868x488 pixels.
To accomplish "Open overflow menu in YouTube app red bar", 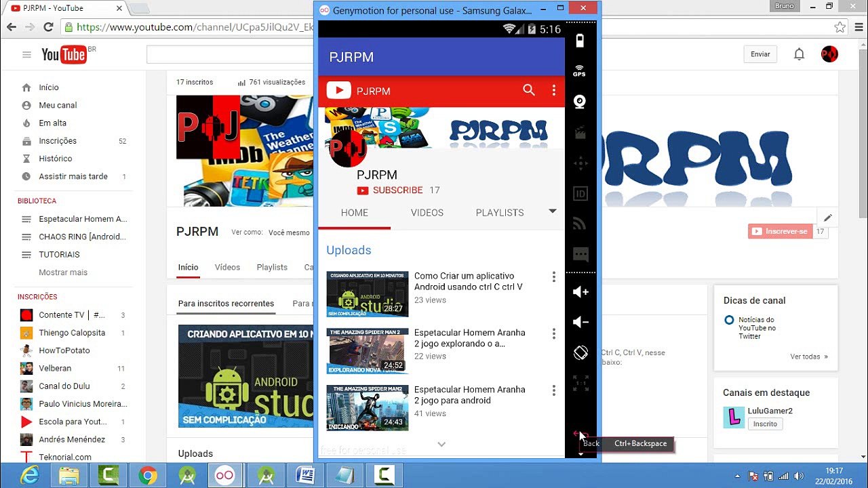I will 554,90.
